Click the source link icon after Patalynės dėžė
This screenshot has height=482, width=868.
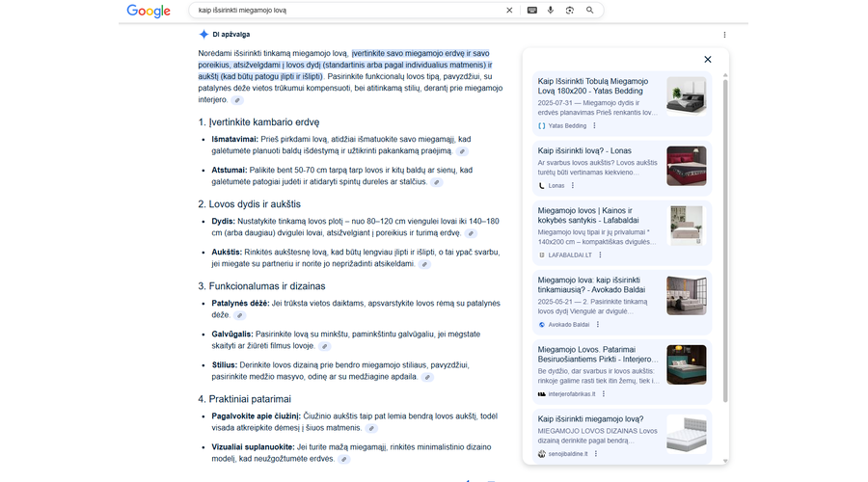pyautogui.click(x=241, y=315)
